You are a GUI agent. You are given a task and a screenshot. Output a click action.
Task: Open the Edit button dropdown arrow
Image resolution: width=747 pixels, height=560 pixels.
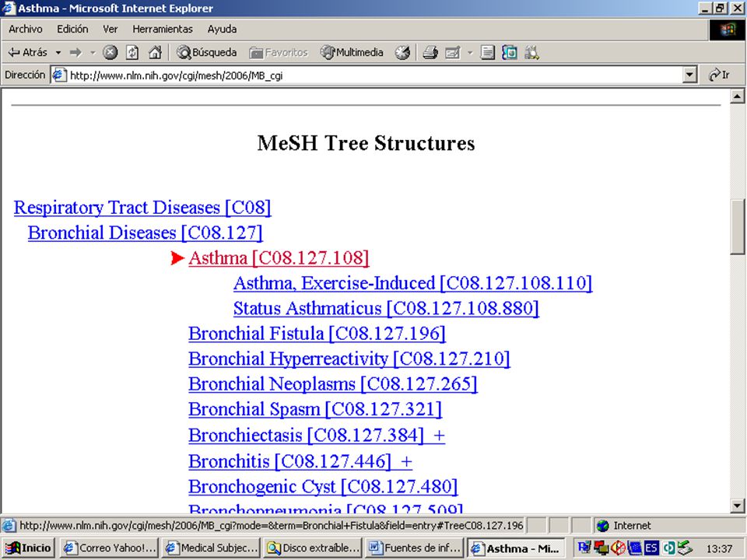pos(470,52)
